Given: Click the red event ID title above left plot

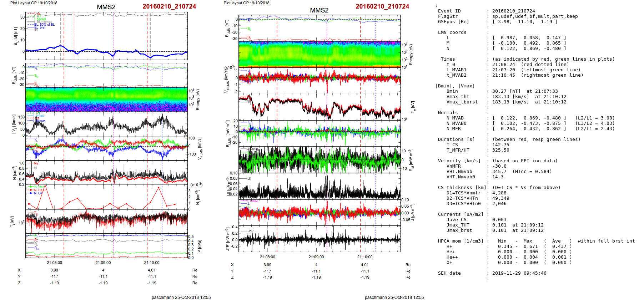Looking at the screenshot, I should click(169, 6).
